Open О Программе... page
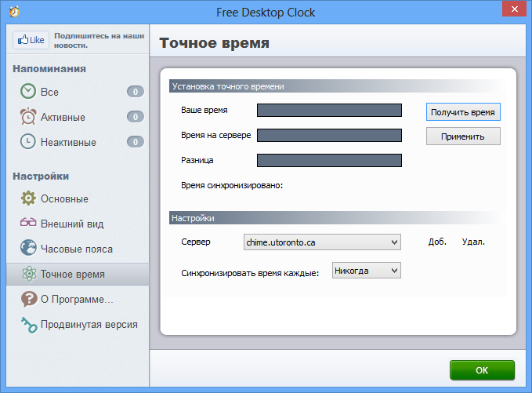This screenshot has width=532, height=393. coord(78,299)
